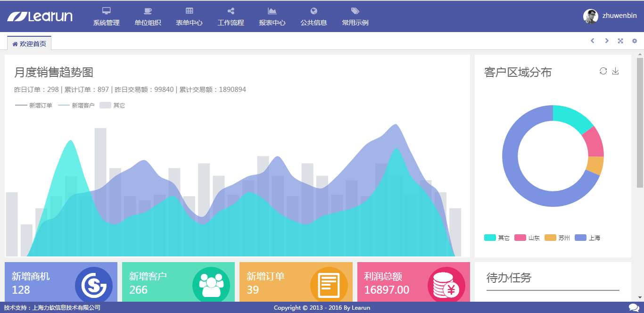Refresh the 客户区域分布 chart
The height and width of the screenshot is (313, 644).
603,71
